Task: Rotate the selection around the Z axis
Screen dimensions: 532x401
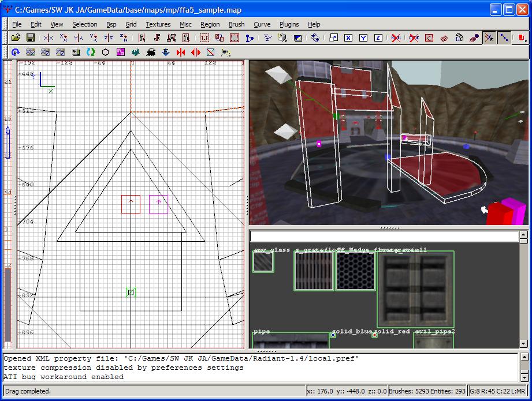Action: coord(123,38)
